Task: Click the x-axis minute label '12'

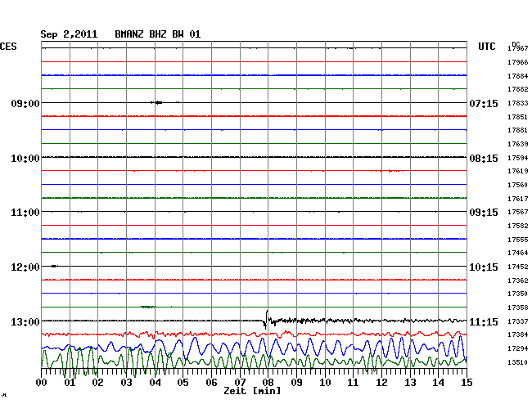Action: tap(381, 383)
